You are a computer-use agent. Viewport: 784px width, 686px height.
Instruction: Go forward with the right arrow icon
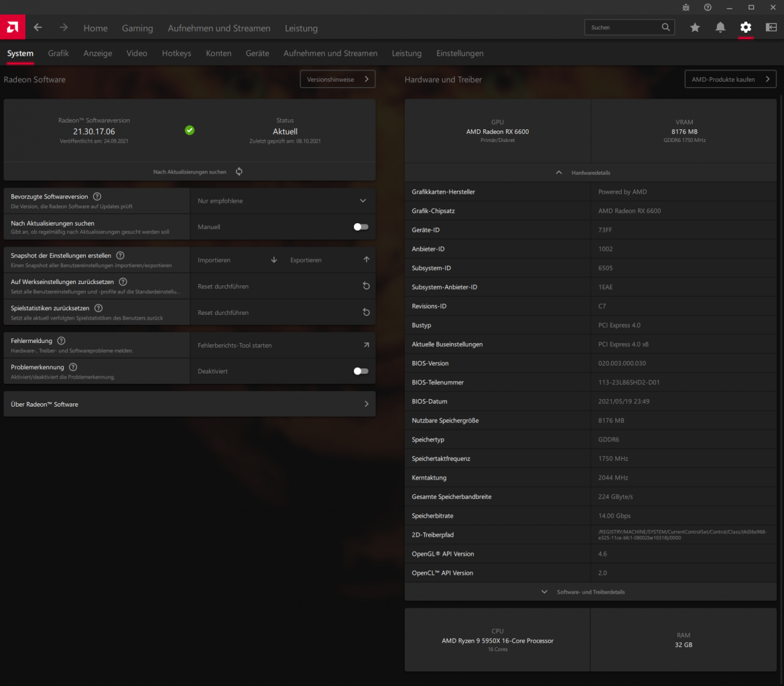pyautogui.click(x=64, y=27)
